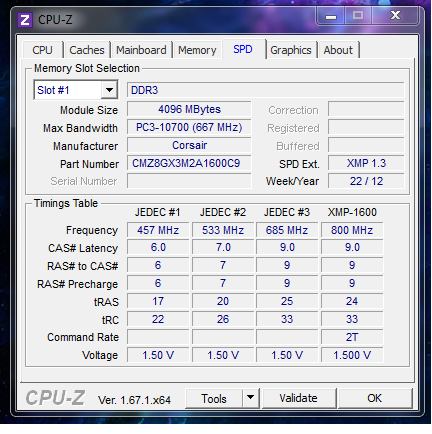Click the tRAS value 25
The height and width of the screenshot is (434, 432).
287,301
